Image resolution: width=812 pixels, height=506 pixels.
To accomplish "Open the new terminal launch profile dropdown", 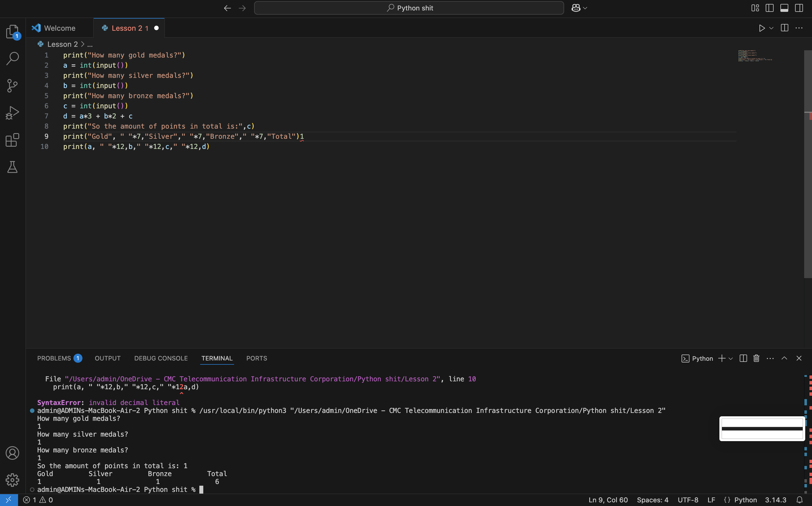I will pos(731,358).
